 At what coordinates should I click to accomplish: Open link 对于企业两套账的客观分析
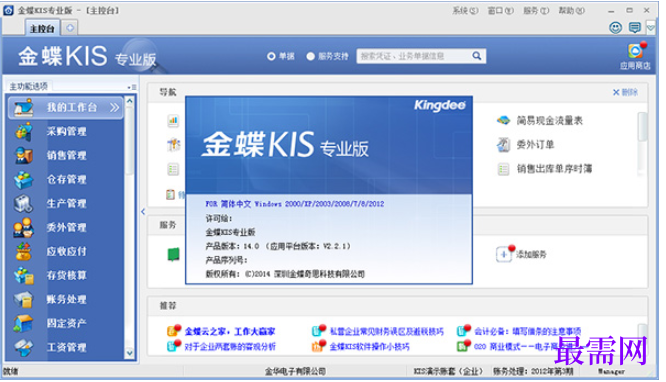[x=230, y=347]
